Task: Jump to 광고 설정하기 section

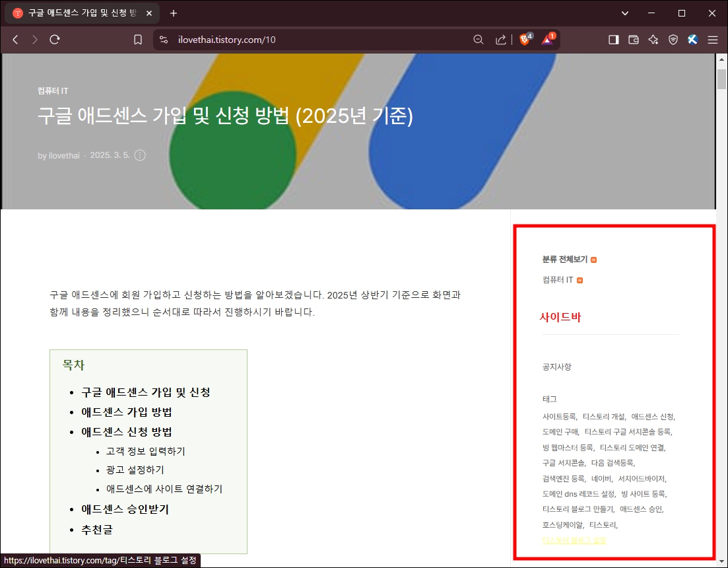Action: (x=135, y=470)
